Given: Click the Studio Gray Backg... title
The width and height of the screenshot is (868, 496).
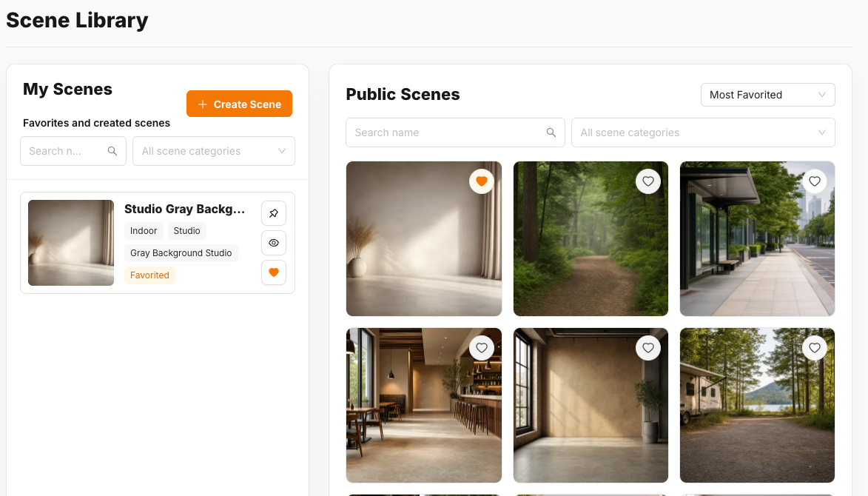Looking at the screenshot, I should click(x=184, y=209).
